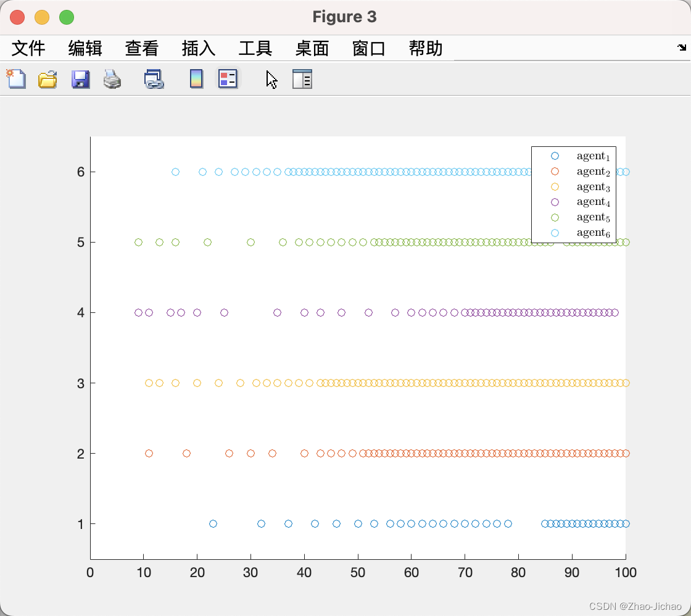The height and width of the screenshot is (616, 691).
Task: Click the y-axis tick label 6
Action: (81, 172)
